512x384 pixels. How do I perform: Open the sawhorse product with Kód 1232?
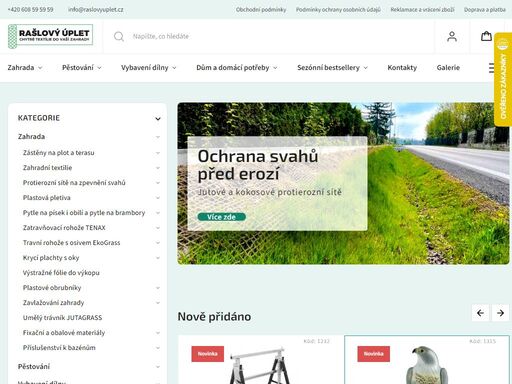coord(261,360)
